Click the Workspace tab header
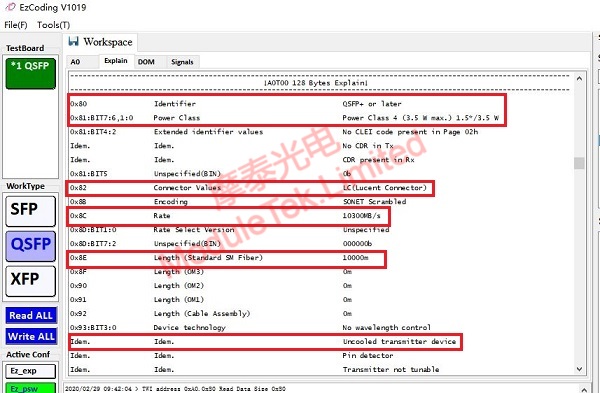 pyautogui.click(x=101, y=42)
